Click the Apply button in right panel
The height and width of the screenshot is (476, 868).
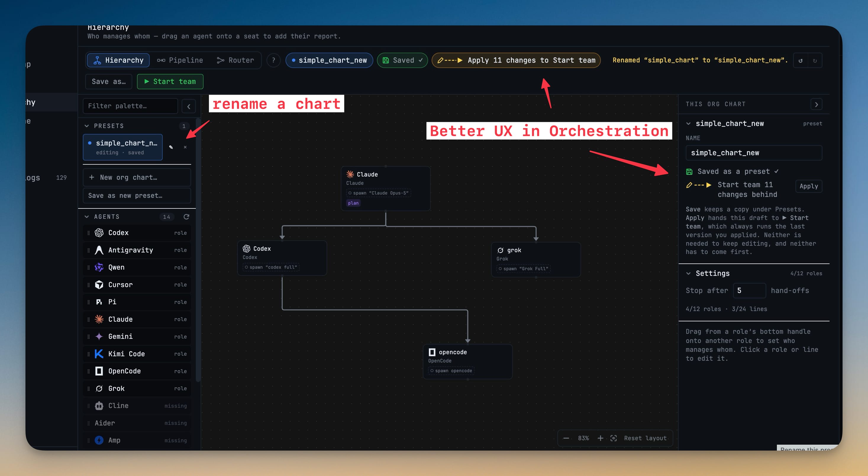click(x=809, y=186)
